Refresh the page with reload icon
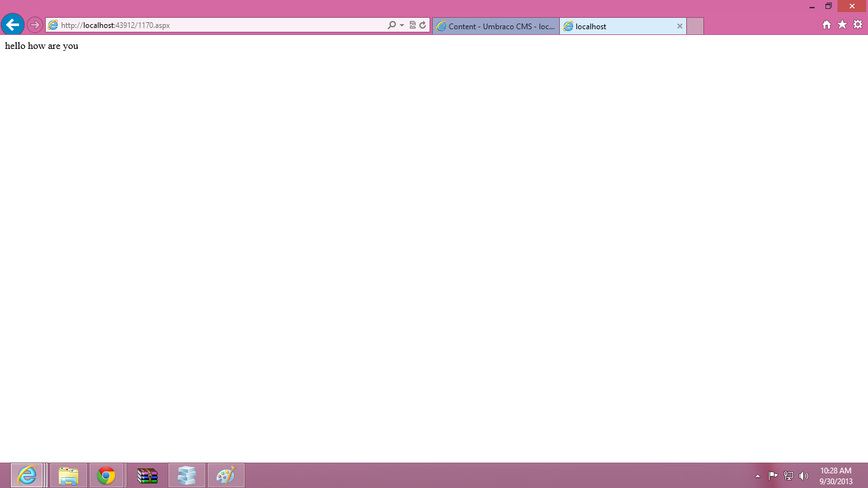The image size is (868, 488). [423, 25]
